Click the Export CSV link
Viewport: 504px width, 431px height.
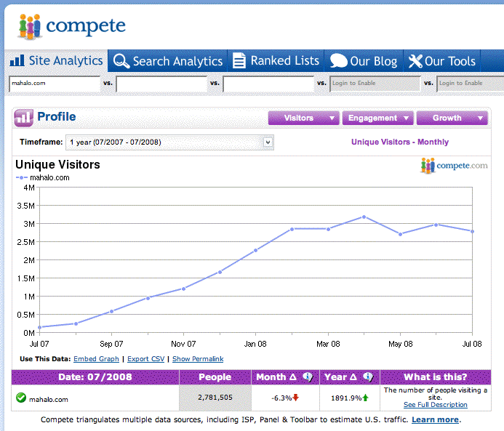tap(145, 359)
